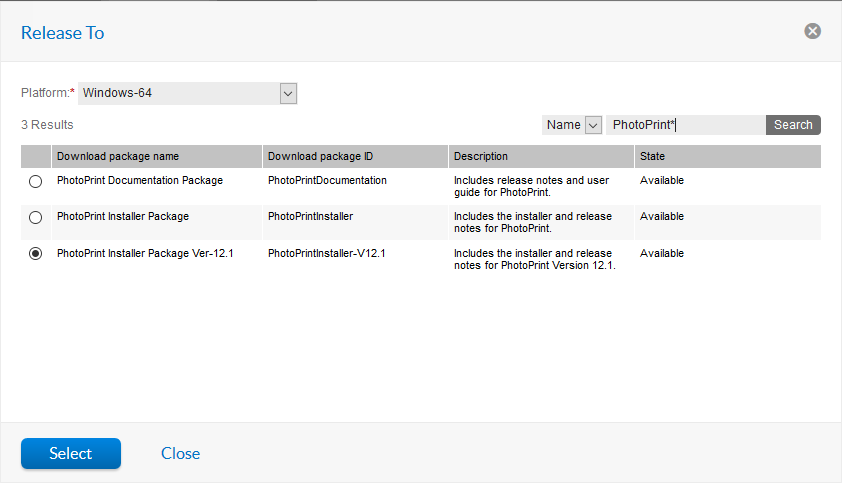Click the search field containing PhotoPrint*
The height and width of the screenshot is (483, 842).
[685, 125]
